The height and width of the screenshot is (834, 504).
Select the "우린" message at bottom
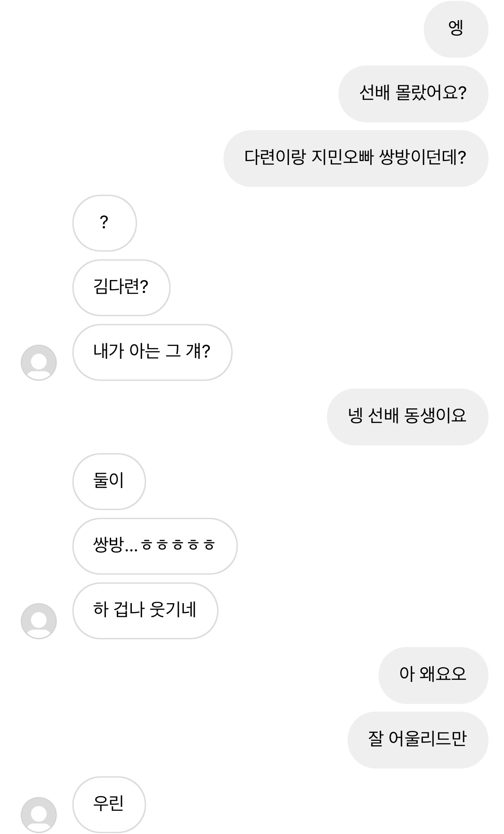pyautogui.click(x=109, y=804)
